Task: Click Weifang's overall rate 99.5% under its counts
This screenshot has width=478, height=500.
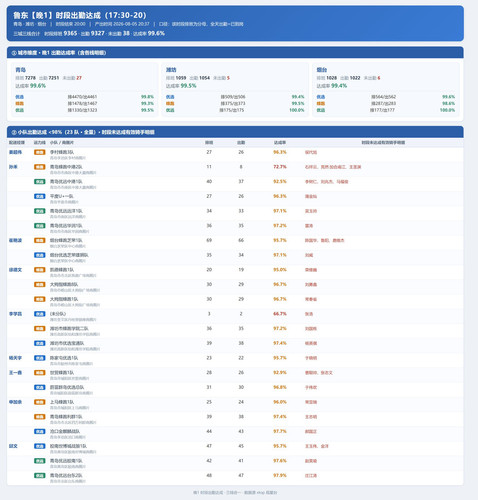Action: 189,86
